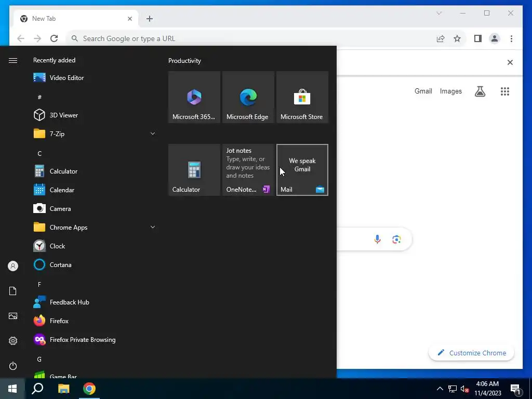Click the muted volume tray icon

[464, 389]
